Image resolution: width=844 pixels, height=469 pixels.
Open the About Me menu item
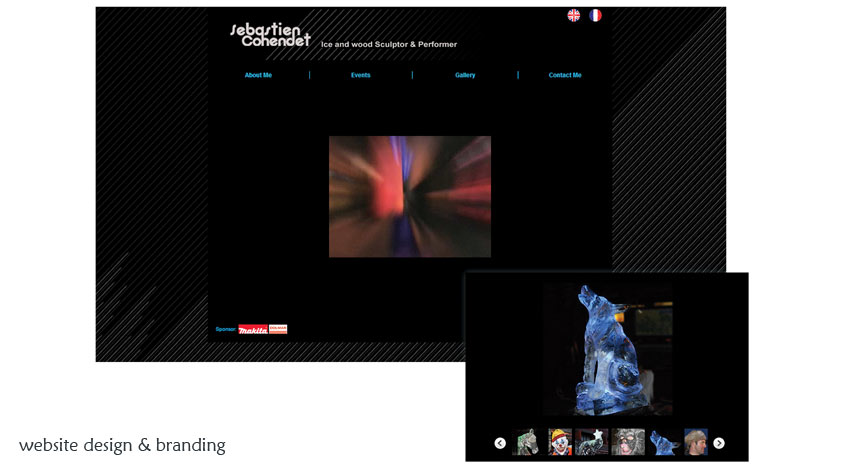coord(258,75)
